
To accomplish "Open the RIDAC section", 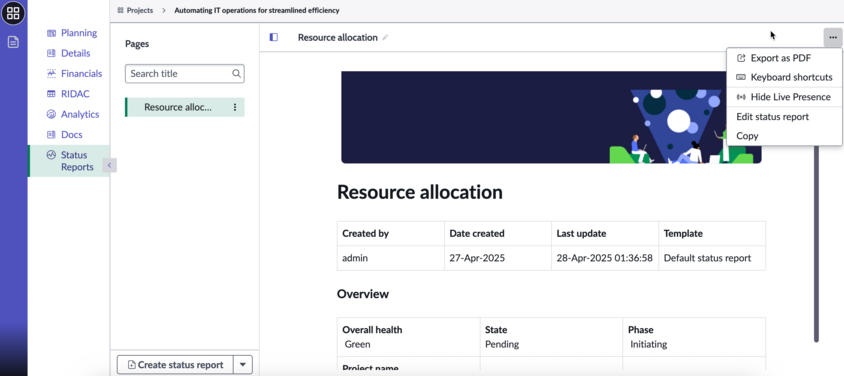I will pyautogui.click(x=75, y=94).
